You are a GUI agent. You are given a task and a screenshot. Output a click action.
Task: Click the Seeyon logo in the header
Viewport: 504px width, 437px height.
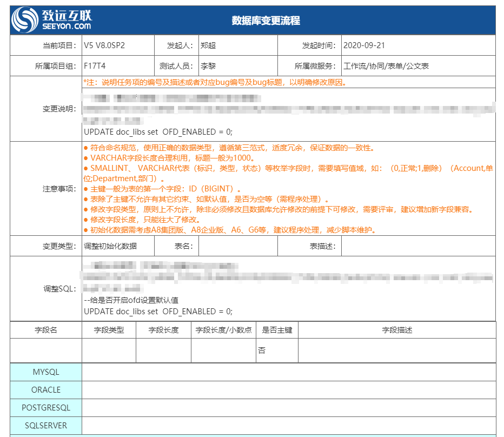click(52, 21)
